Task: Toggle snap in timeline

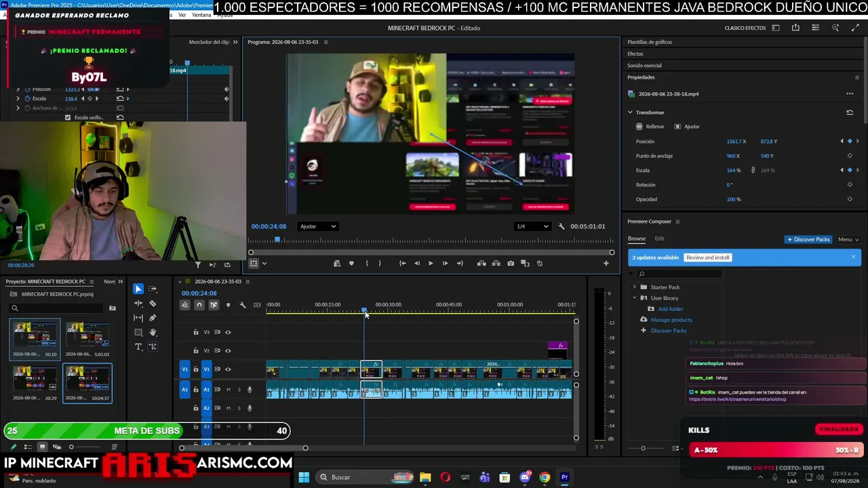Action: (199, 305)
